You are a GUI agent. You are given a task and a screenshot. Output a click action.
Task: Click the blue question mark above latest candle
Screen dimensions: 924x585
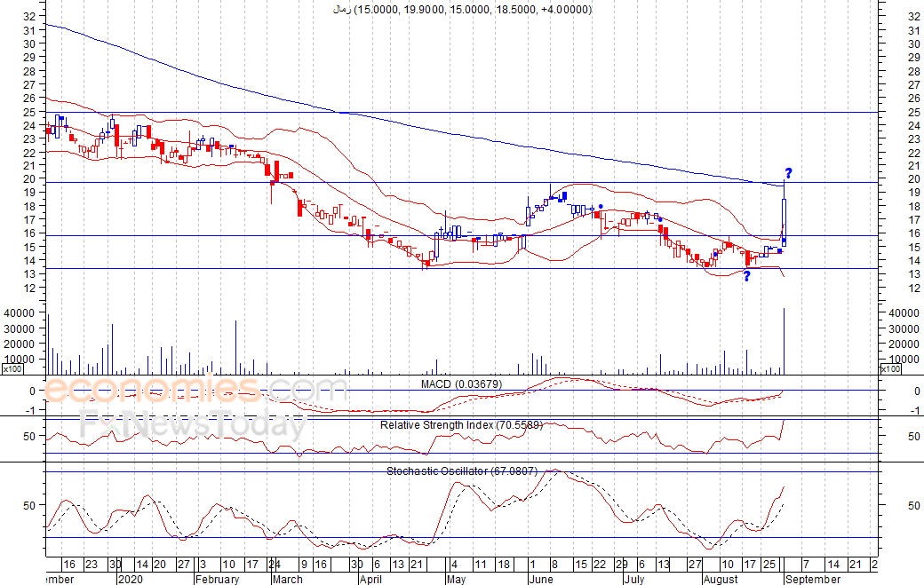point(787,173)
